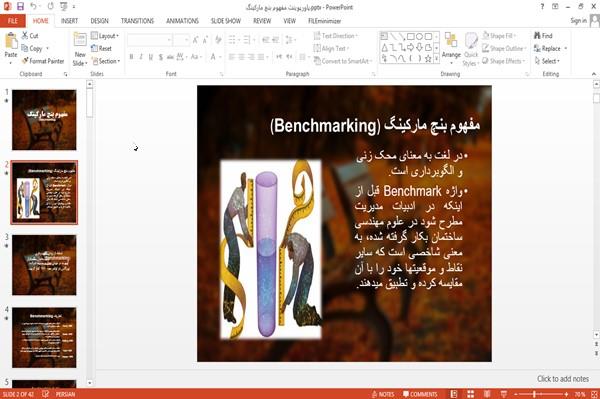Toggle Underline formatting
The height and width of the screenshot is (399, 600).
(x=151, y=57)
